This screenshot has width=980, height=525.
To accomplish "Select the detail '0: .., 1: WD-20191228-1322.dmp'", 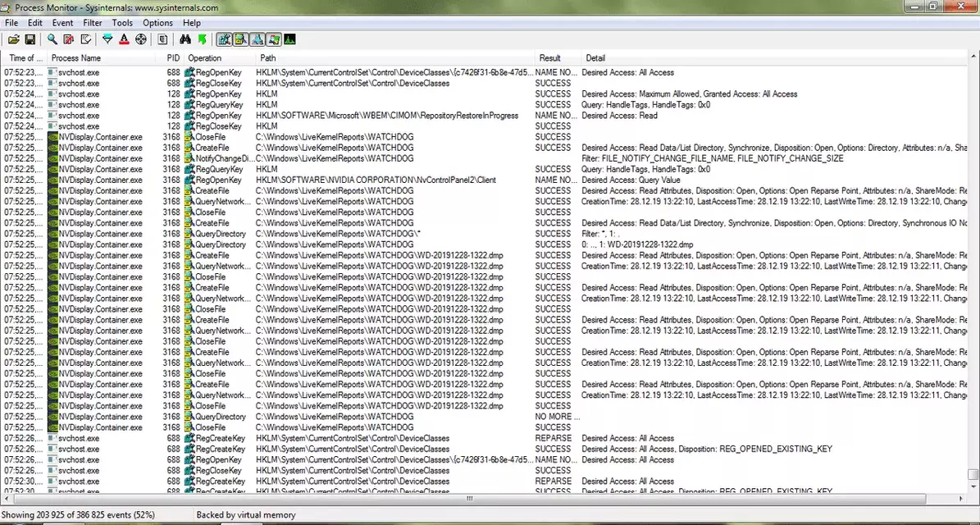I will point(637,244).
